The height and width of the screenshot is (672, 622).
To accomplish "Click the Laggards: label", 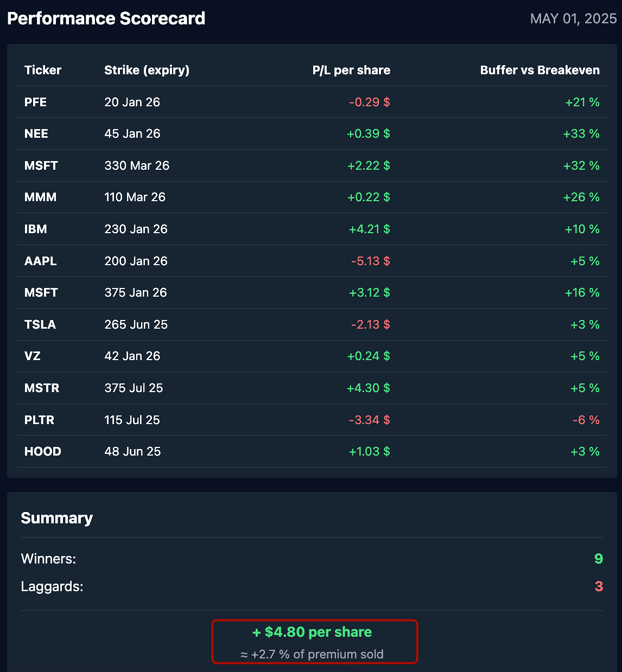I will click(52, 586).
